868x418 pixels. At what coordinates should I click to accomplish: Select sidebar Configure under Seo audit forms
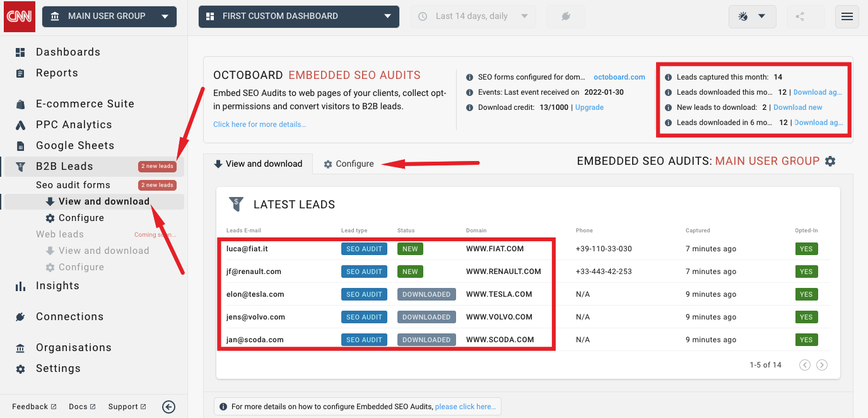coord(75,218)
